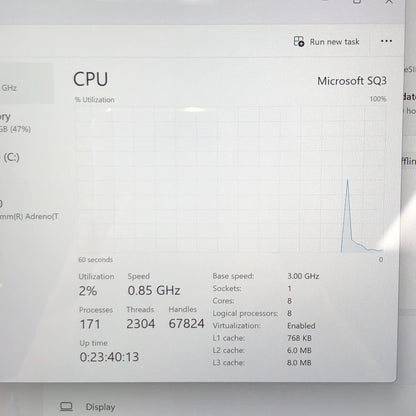Click the Threads label
416x416 pixels.
[140, 310]
